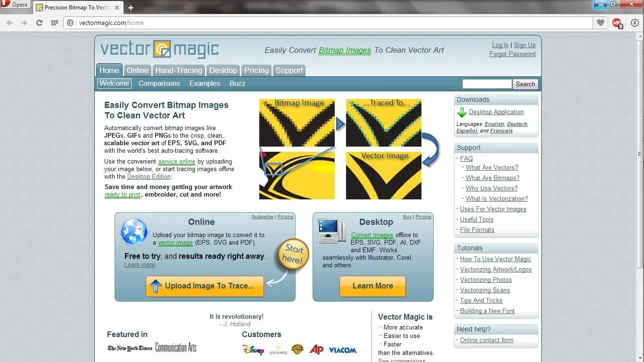The width and height of the screenshot is (644, 362).
Task: Open Speed Dial via the grid icon
Action: pos(54,23)
